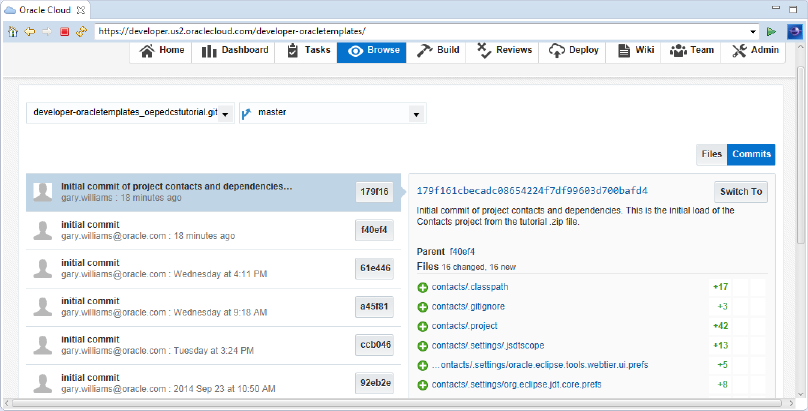Viewport: 808px width, 411px height.
Task: Open contacts/.settings/.jsdtscope file link
Action: pos(488,346)
